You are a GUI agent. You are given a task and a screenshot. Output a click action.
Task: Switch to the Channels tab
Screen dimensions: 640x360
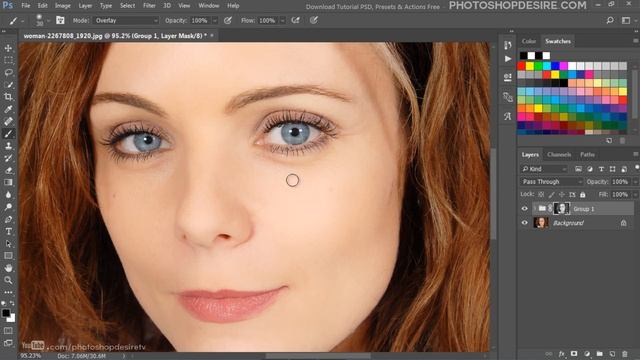[x=559, y=155]
